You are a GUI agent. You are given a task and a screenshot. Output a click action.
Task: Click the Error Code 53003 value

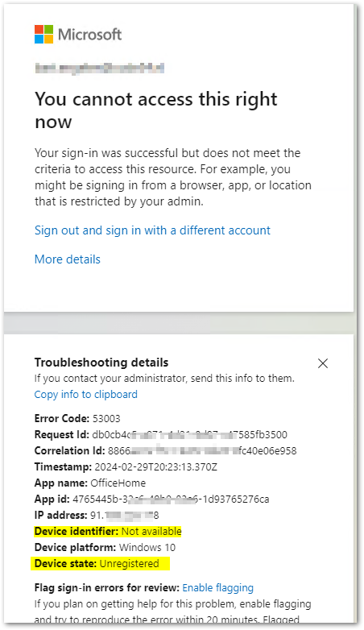106,419
